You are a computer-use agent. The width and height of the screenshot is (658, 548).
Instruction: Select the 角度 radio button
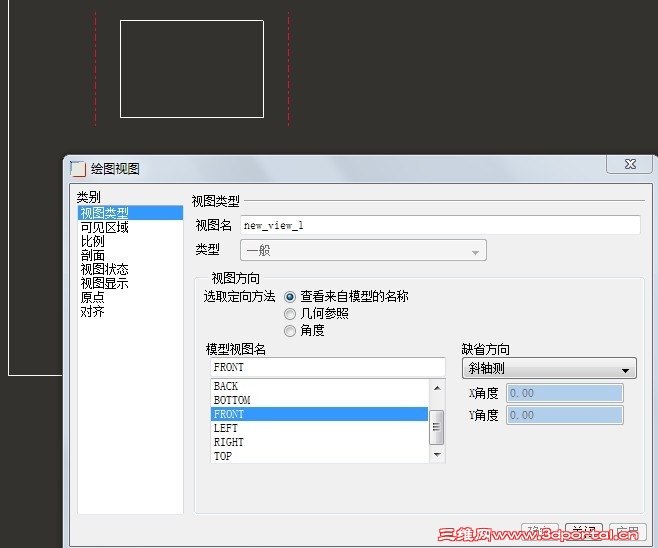(290, 331)
